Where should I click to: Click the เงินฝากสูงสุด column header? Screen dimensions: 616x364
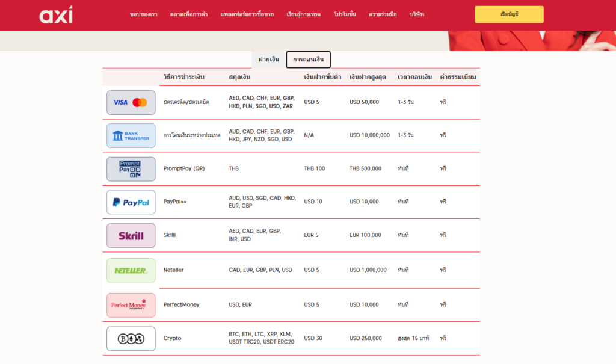click(x=368, y=77)
